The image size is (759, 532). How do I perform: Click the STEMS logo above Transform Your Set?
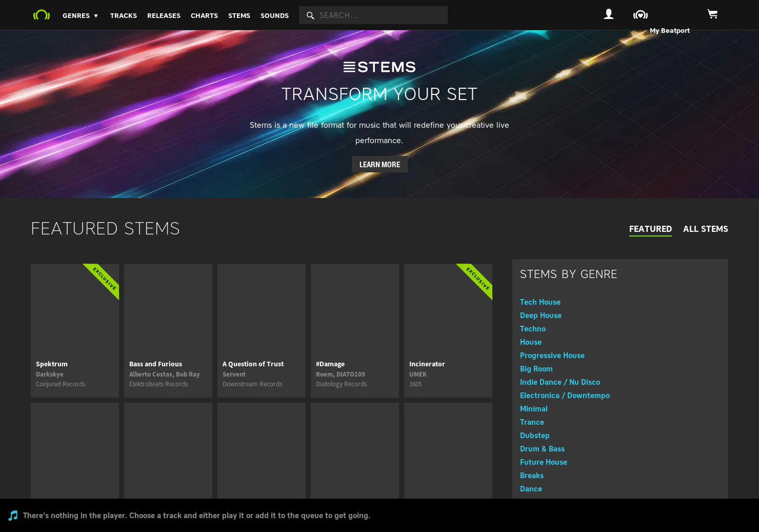[379, 66]
